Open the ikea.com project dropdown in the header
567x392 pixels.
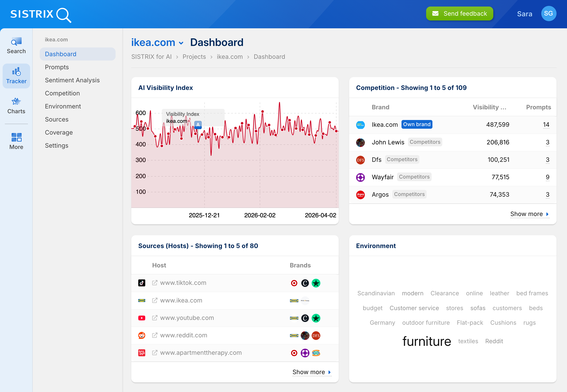click(181, 42)
